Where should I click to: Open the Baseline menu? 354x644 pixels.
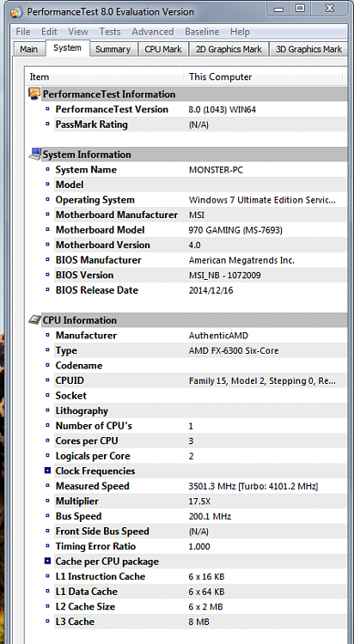(202, 32)
